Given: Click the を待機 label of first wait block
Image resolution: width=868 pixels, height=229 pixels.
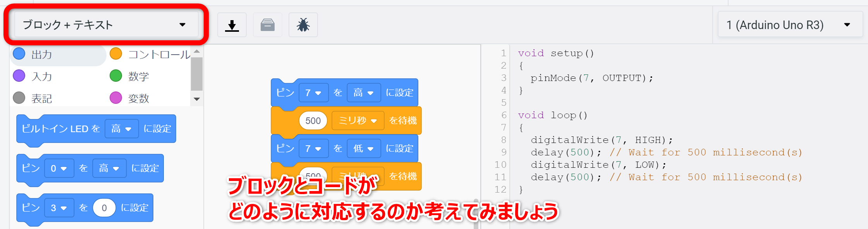Looking at the screenshot, I should click(x=403, y=121).
